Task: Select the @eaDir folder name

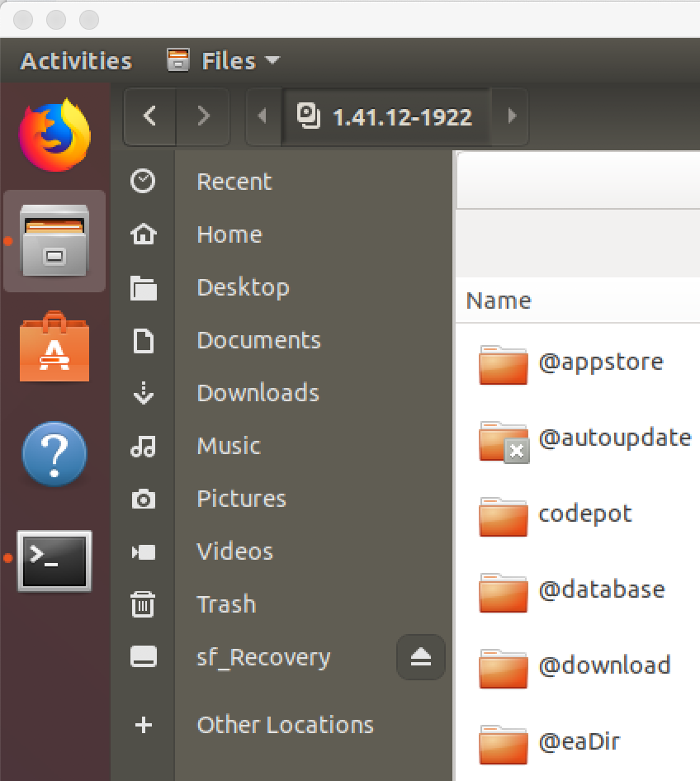Action: click(x=579, y=741)
